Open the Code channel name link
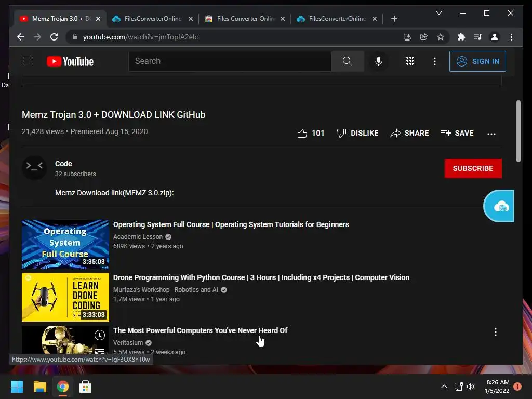Image resolution: width=532 pixels, height=399 pixels. 63,164
